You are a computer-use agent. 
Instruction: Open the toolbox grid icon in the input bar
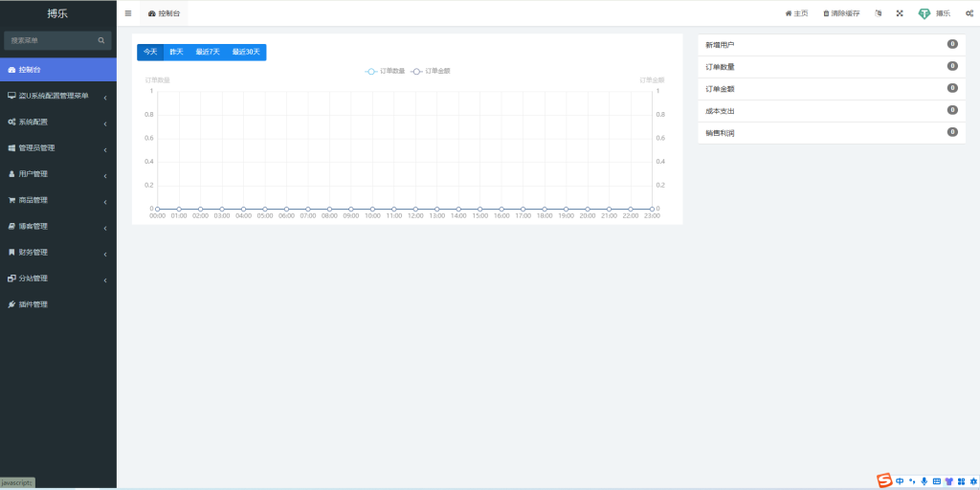961,481
